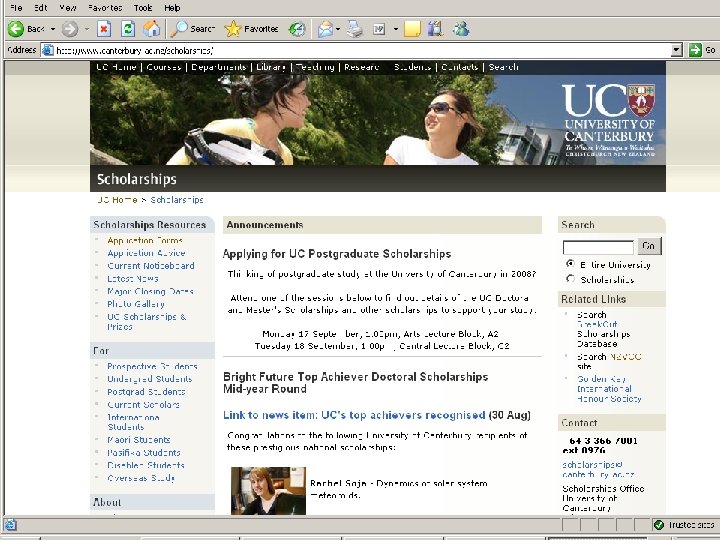Open the Current Scholars link
The image size is (720, 540).
coord(143,405)
